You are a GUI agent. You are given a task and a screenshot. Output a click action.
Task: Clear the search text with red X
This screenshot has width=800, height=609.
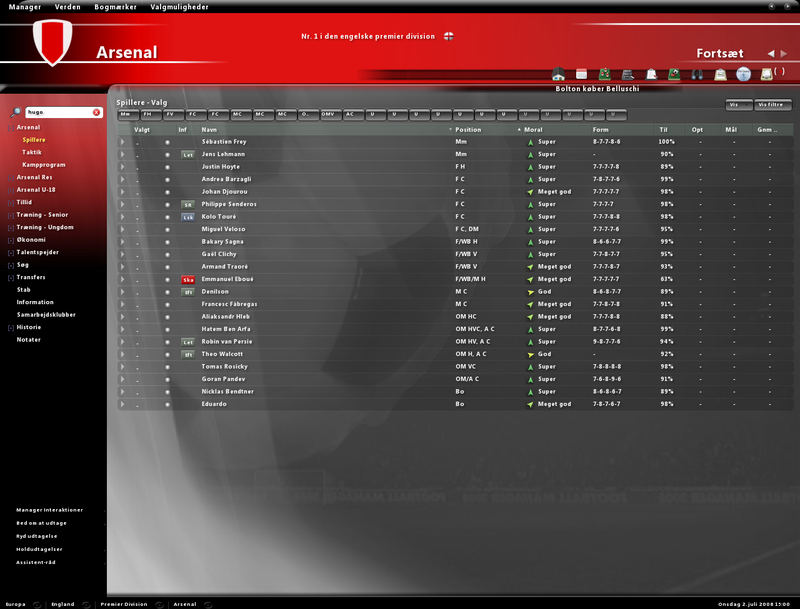click(x=96, y=112)
